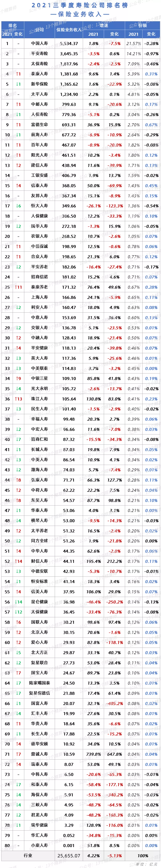Viewport: 161px width, 868px height.
Task: Select the company name 中韩人寿
Action: [x=40, y=774]
